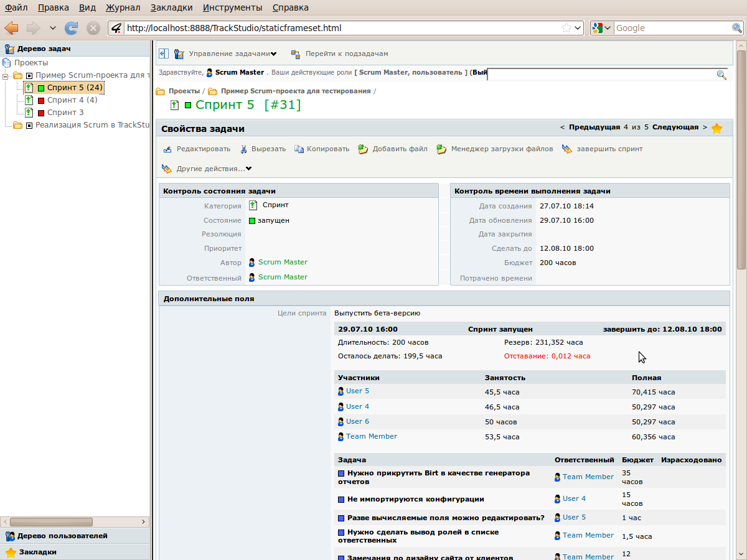
Task: Open the 'User 5' participant link
Action: coord(357,391)
